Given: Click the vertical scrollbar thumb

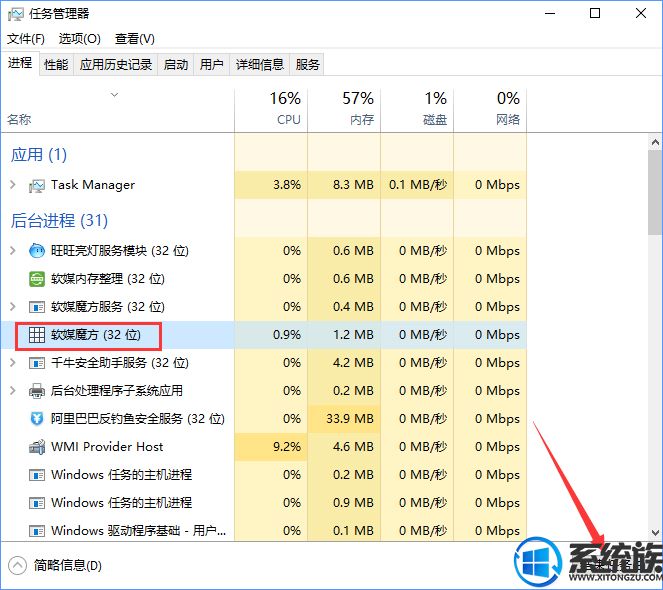Looking at the screenshot, I should point(655,192).
